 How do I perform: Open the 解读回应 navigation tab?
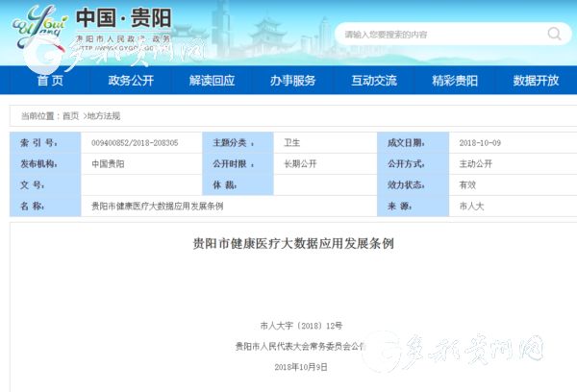(x=212, y=80)
